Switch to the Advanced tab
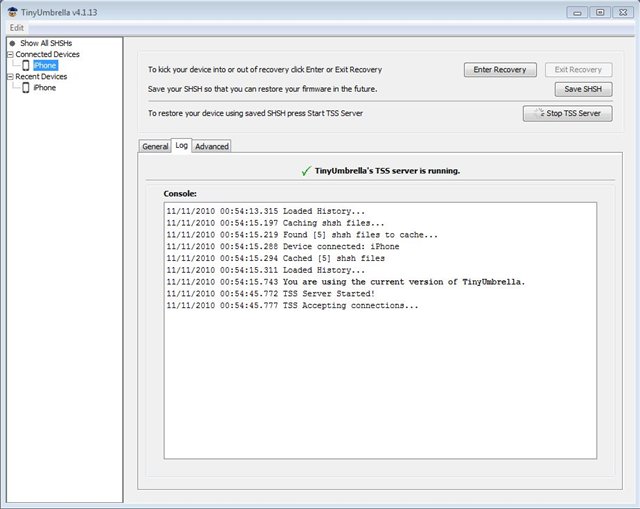This screenshot has width=640, height=509. 212,146
